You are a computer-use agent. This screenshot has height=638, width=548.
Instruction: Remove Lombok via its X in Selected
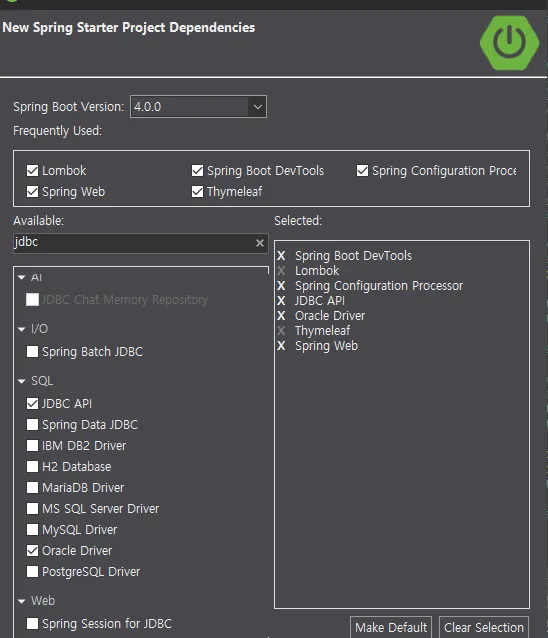(281, 271)
